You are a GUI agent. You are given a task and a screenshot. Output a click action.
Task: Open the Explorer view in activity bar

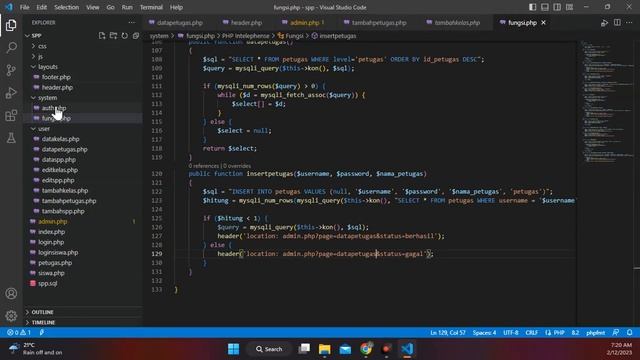11,25
